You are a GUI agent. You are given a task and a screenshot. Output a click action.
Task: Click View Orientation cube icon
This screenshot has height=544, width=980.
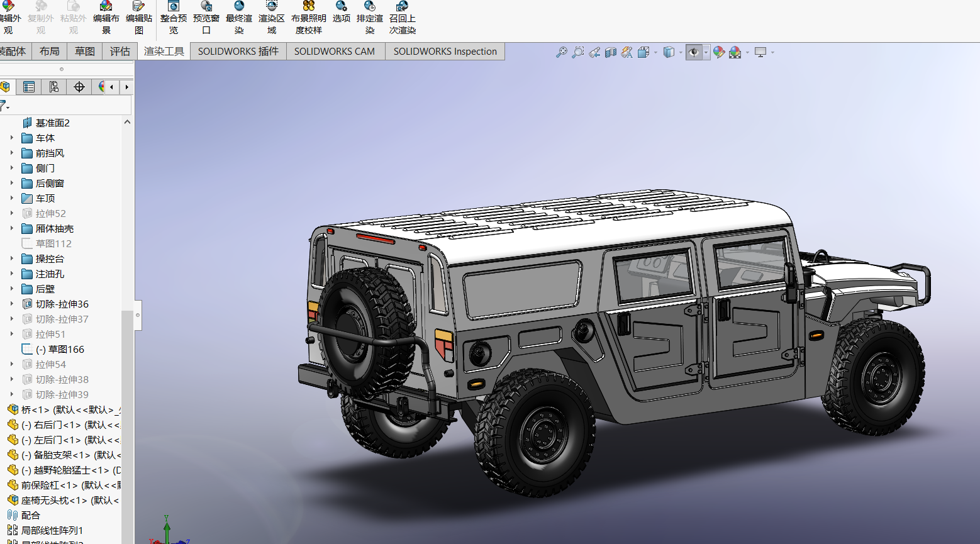[x=643, y=52]
